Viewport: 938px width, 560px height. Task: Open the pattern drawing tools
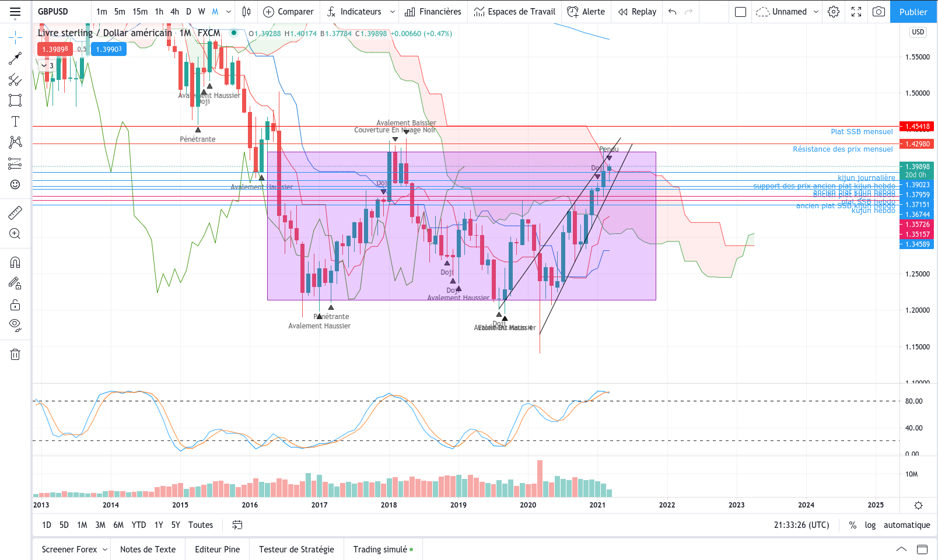[x=15, y=142]
